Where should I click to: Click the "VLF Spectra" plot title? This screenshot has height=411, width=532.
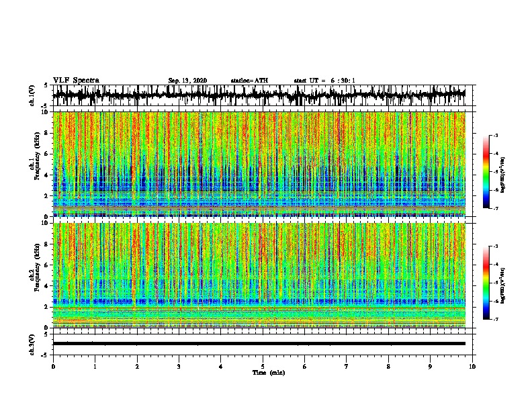pos(76,81)
